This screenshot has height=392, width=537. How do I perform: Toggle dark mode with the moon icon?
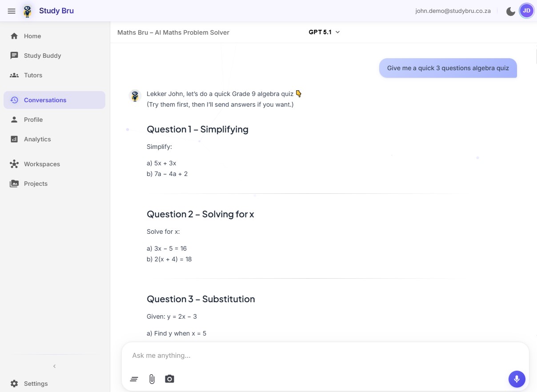point(510,11)
